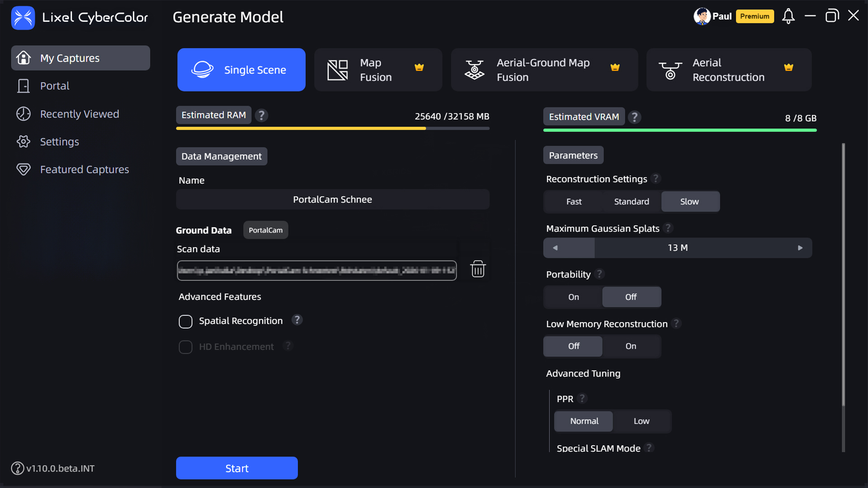Click Spatial Recognition help icon
The width and height of the screenshot is (868, 488).
(297, 320)
